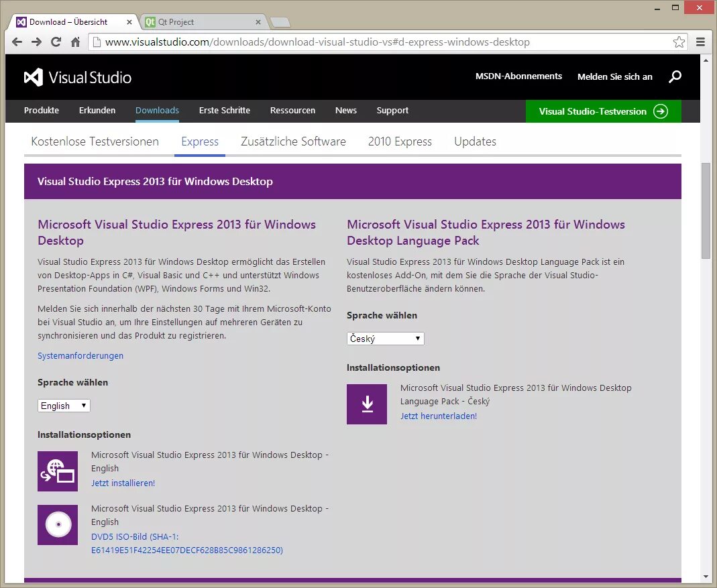Click the DVD ISO disc icon tile
Image resolution: width=717 pixels, height=588 pixels.
(x=58, y=525)
